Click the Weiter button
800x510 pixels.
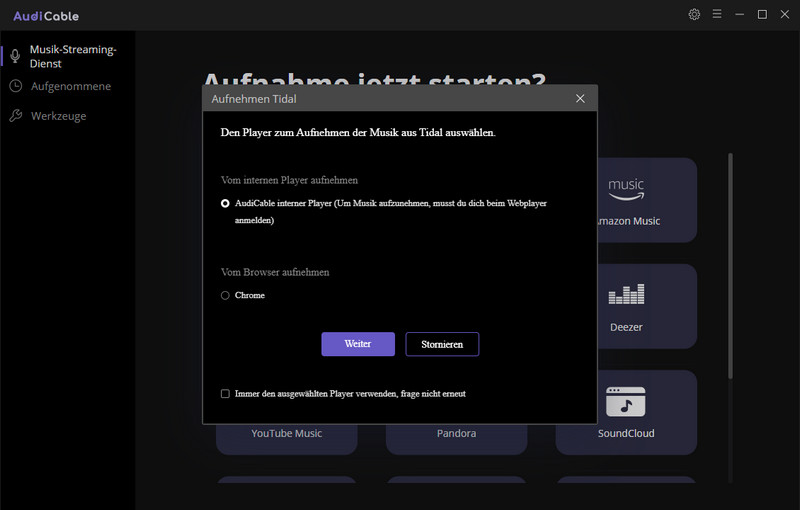coord(358,344)
